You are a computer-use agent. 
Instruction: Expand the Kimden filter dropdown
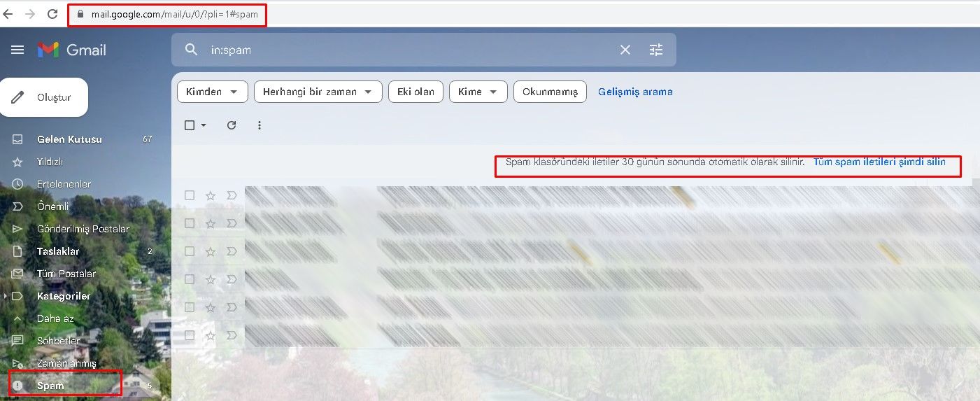(x=212, y=92)
